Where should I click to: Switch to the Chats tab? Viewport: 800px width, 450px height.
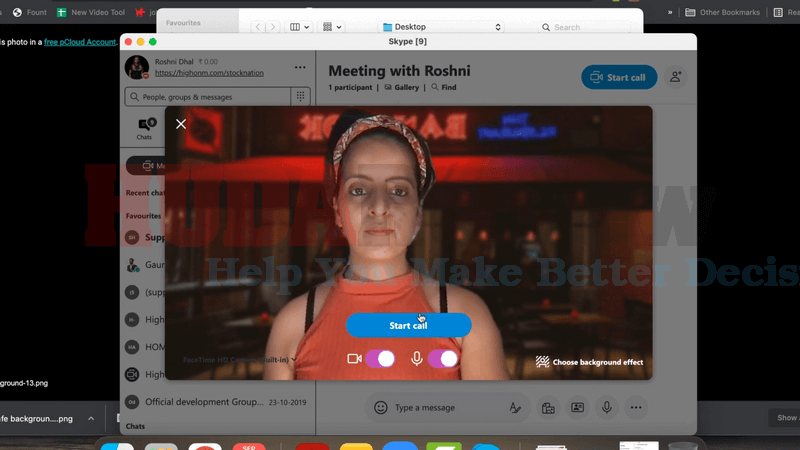(144, 129)
